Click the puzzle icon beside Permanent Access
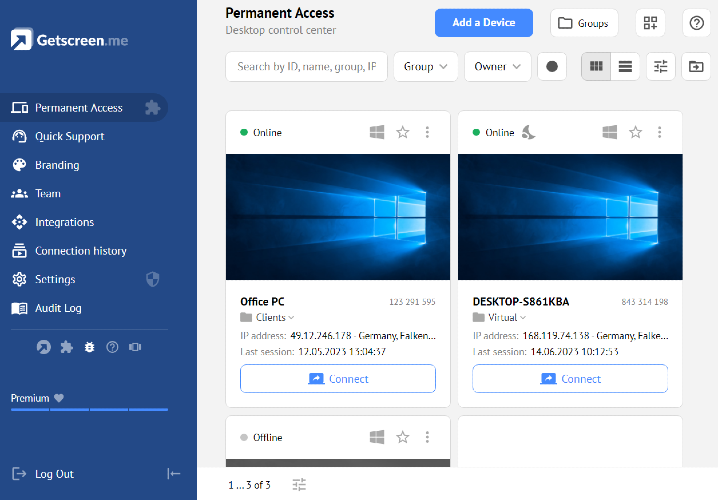 152,108
